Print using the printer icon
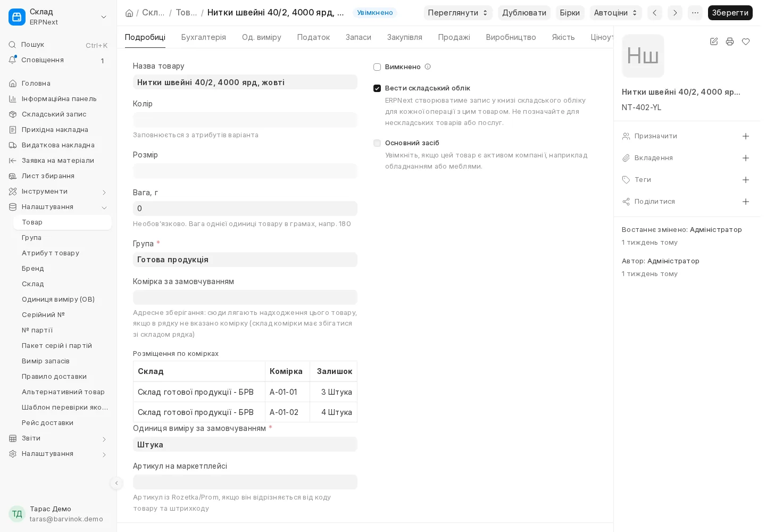 coord(730,41)
